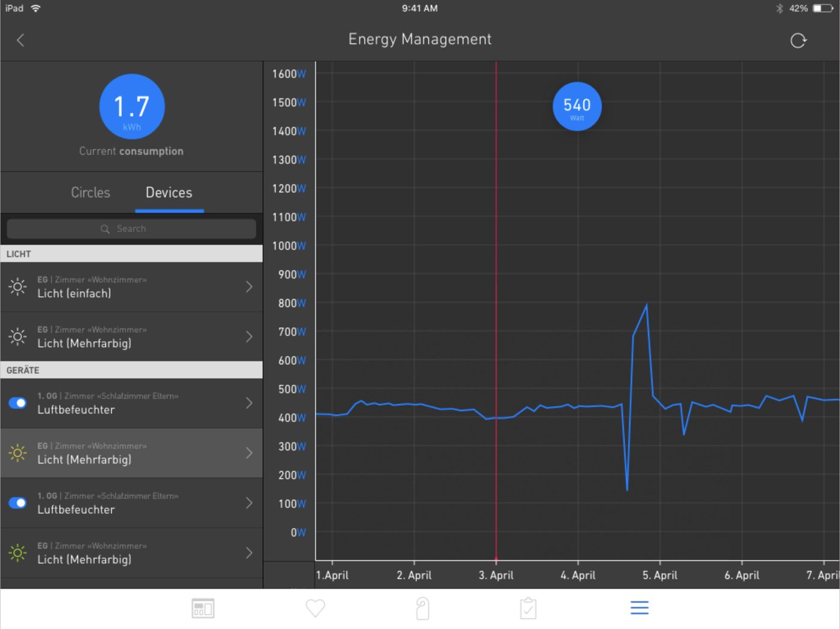Open the clipboard checklist icon
Viewport: 840px width, 629px height.
point(528,608)
